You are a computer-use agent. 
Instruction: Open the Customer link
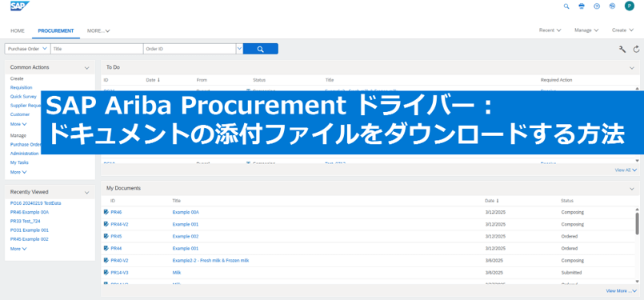(20, 114)
